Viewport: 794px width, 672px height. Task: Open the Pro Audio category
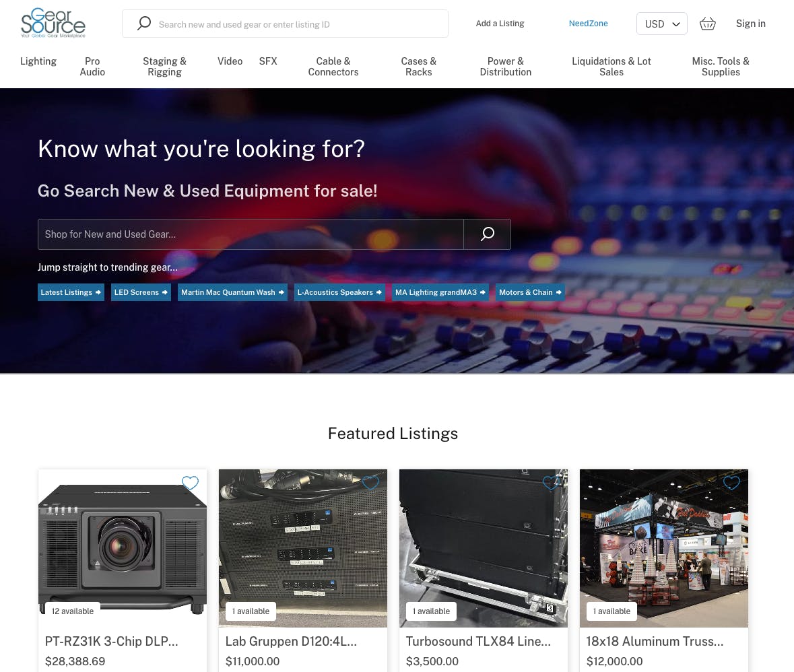[x=92, y=67]
